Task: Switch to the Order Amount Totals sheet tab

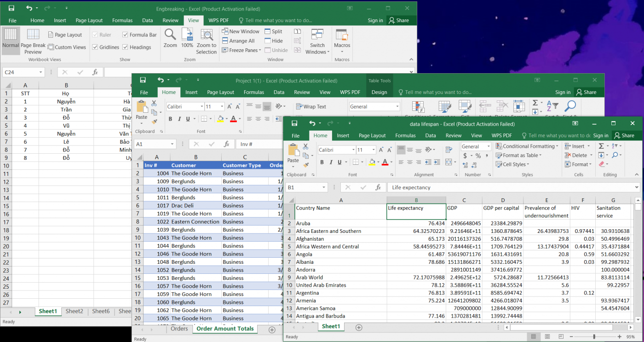Action: pos(225,329)
